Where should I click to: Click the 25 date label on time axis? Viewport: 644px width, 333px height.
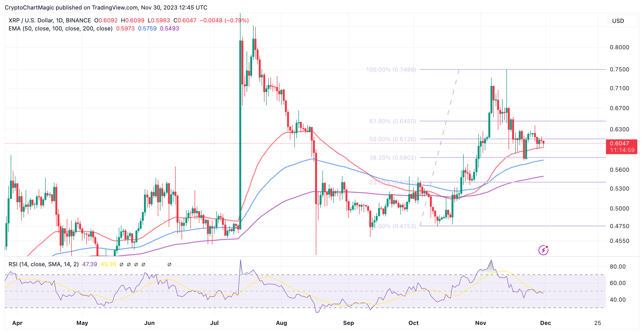click(x=597, y=323)
